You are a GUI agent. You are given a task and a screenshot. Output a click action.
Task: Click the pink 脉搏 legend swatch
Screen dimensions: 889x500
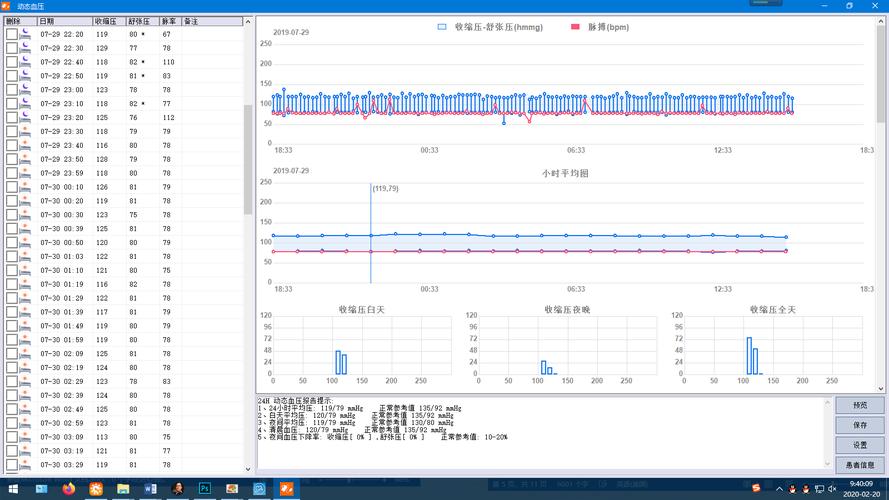click(575, 27)
